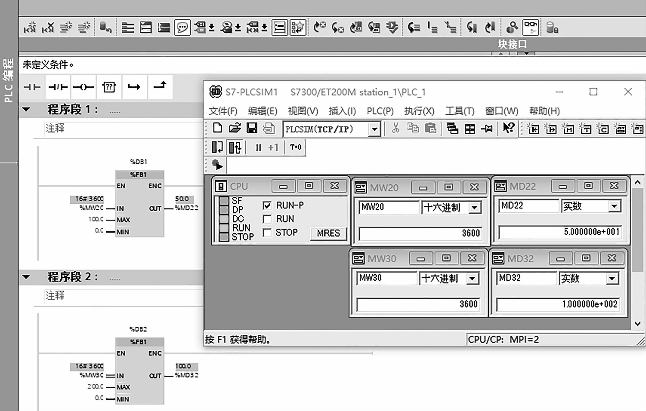Open MD22 format dropdown
646x411 pixels.
[x=614, y=206]
